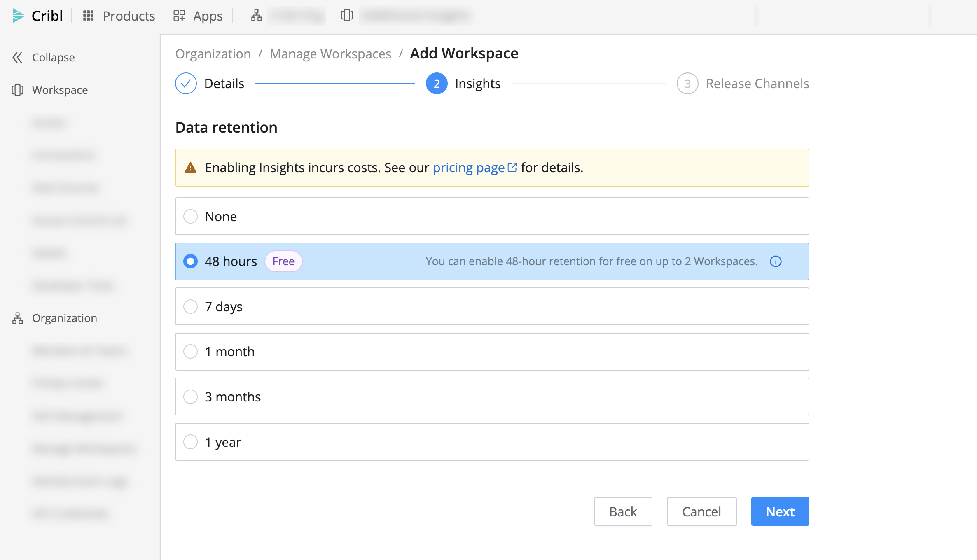Image resolution: width=977 pixels, height=560 pixels.
Task: Select the 48 hours retention option
Action: tap(492, 261)
